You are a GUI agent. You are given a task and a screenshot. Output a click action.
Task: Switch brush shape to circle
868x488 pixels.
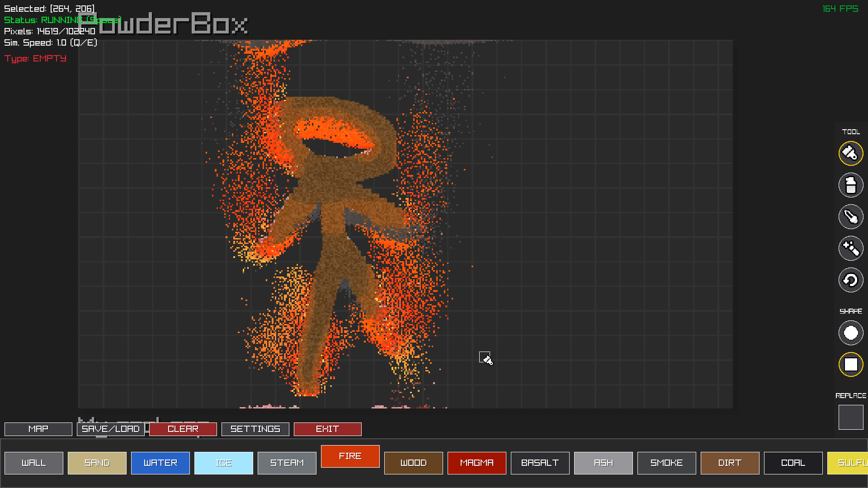850,333
